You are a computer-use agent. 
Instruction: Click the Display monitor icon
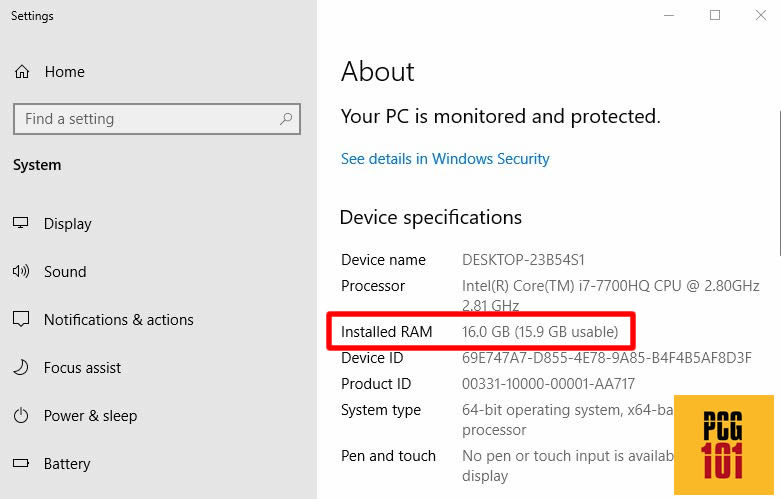(x=21, y=224)
